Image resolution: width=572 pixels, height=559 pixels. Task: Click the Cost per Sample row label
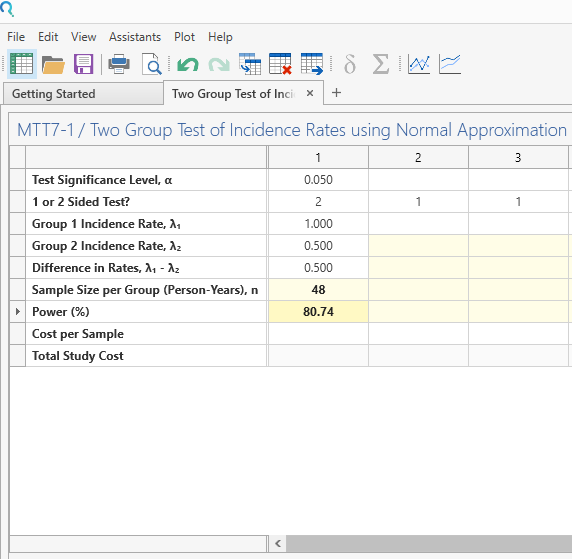78,334
